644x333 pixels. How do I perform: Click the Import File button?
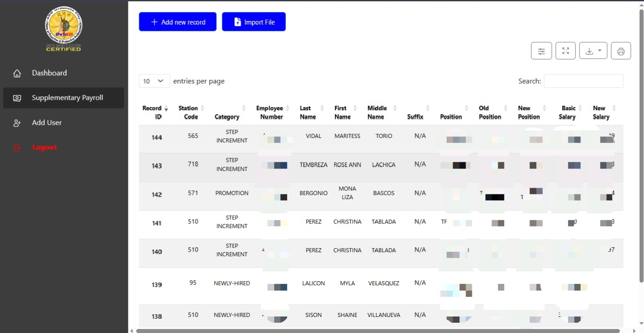[x=254, y=22]
